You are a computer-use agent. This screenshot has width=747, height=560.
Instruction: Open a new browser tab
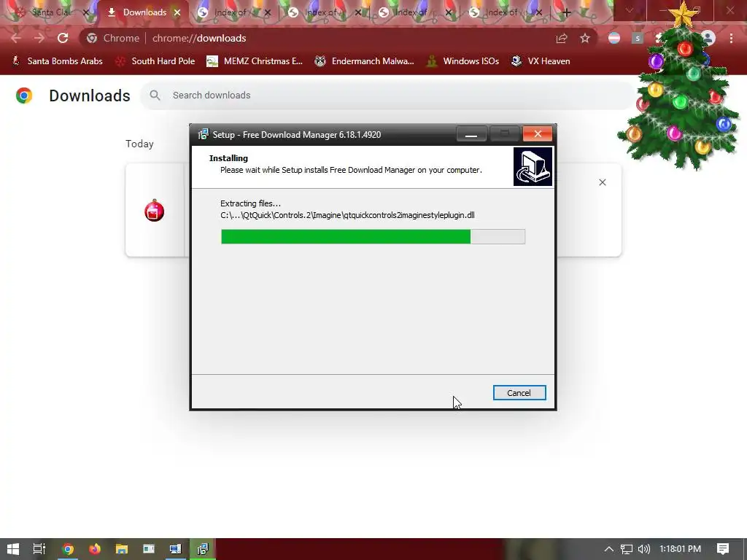(x=566, y=12)
